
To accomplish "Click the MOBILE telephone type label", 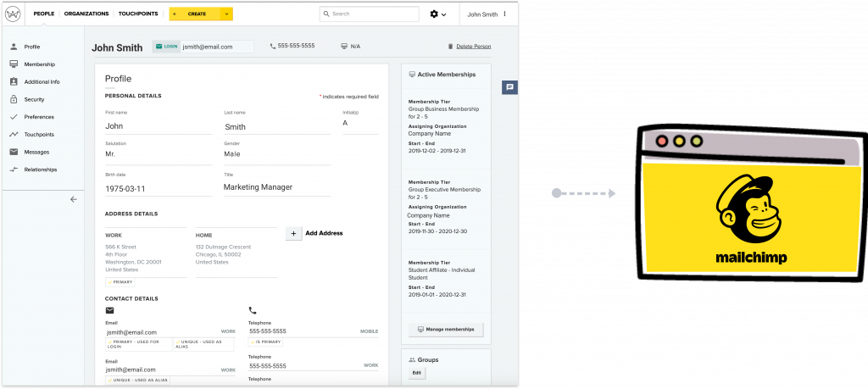I will [x=370, y=331].
